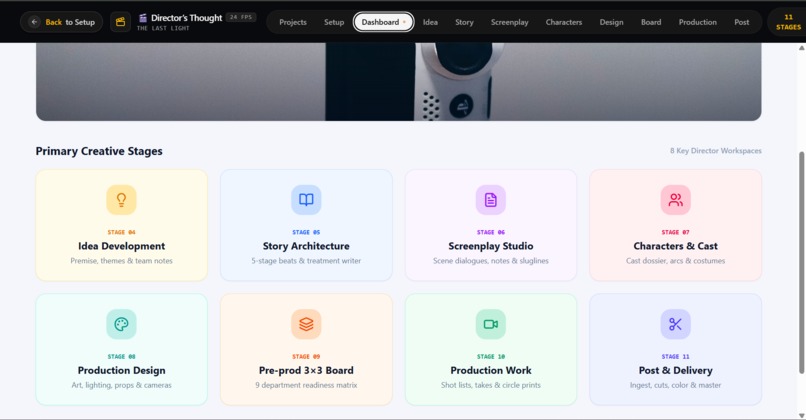This screenshot has width=806, height=420.
Task: Select the video camera icon for Production Work
Action: coord(490,324)
